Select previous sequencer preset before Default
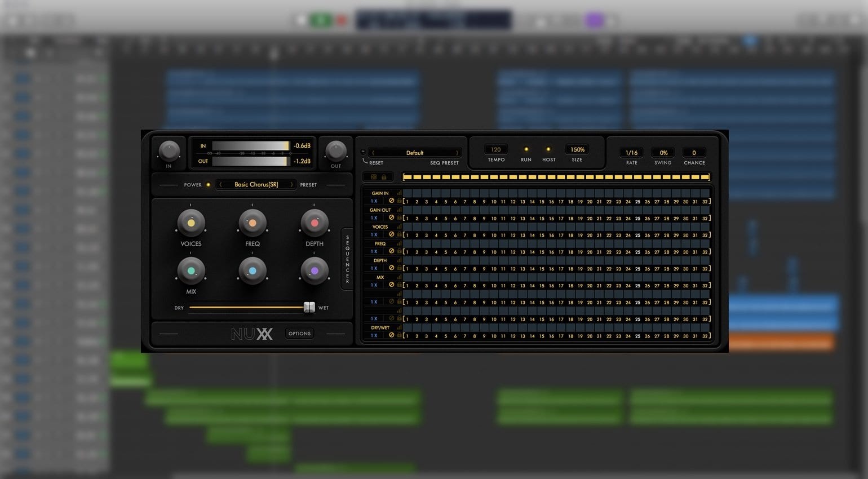868x479 pixels. tap(373, 153)
